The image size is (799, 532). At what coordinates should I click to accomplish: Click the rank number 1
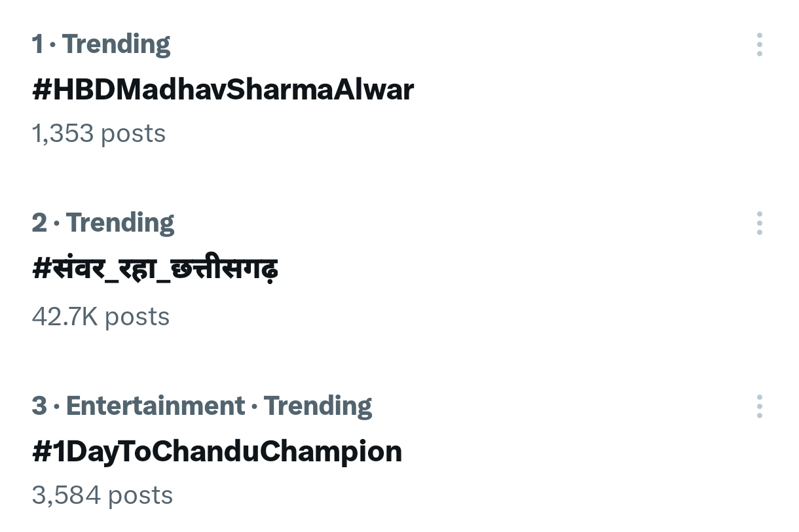[x=37, y=44]
